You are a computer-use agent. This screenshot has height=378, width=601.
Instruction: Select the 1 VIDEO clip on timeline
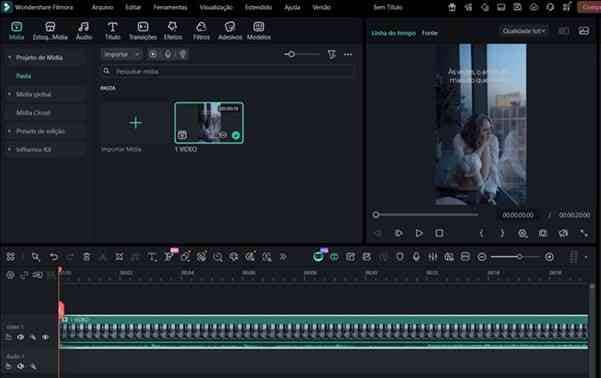(324, 332)
